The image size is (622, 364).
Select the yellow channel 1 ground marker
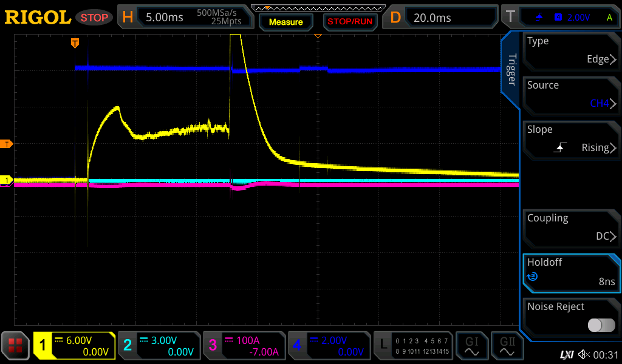pyautogui.click(x=7, y=180)
